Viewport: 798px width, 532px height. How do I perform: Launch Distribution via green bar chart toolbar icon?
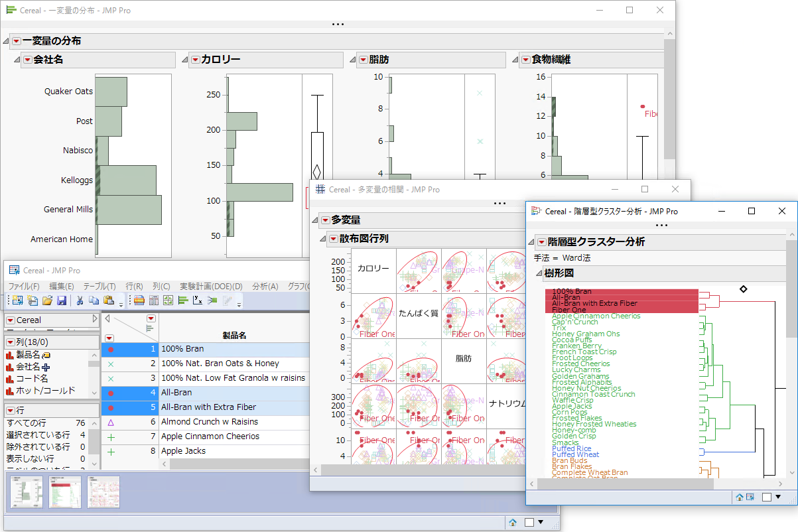tap(183, 300)
